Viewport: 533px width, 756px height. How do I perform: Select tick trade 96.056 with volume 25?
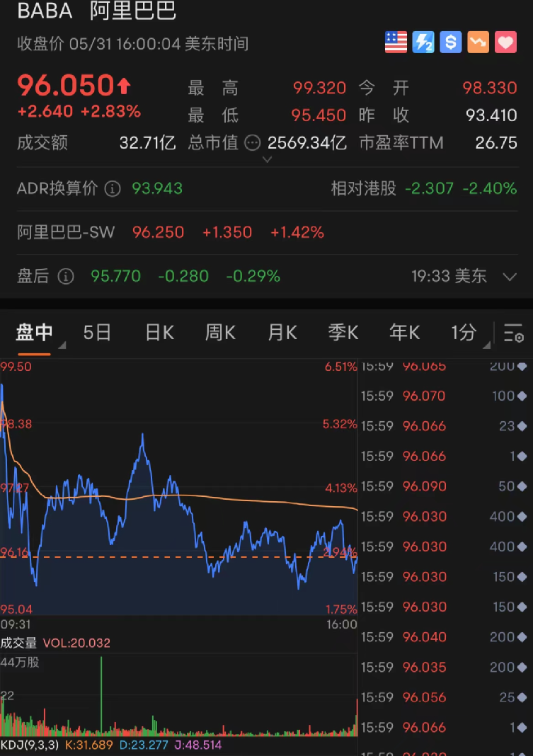tap(443, 697)
